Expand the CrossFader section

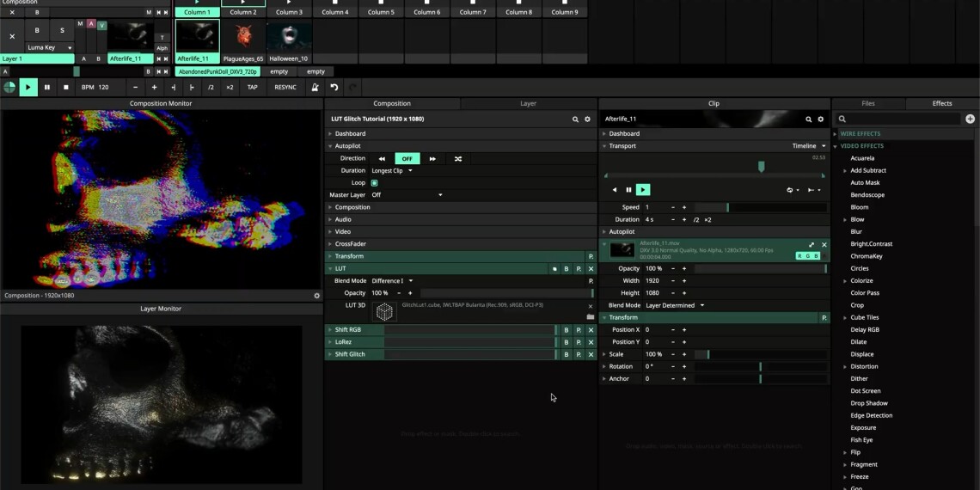[350, 244]
